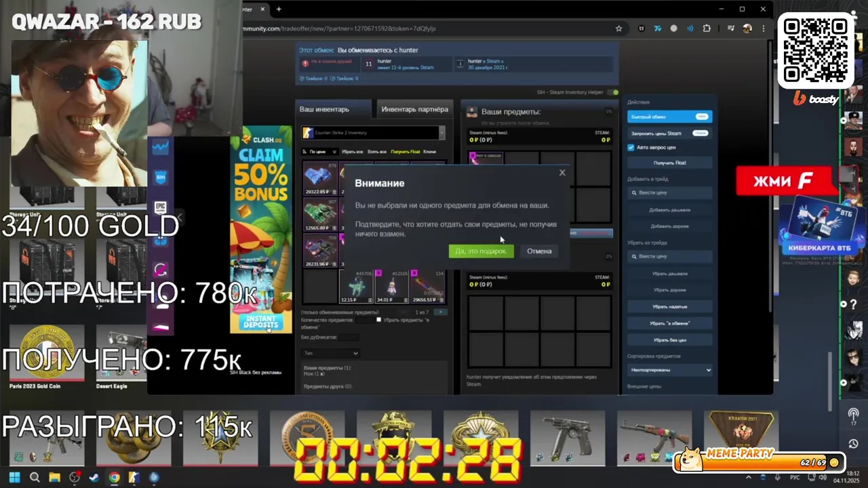Screen dimensions: 868x488
Task: Click the SIH extension sidebar icon
Action: coord(161,177)
